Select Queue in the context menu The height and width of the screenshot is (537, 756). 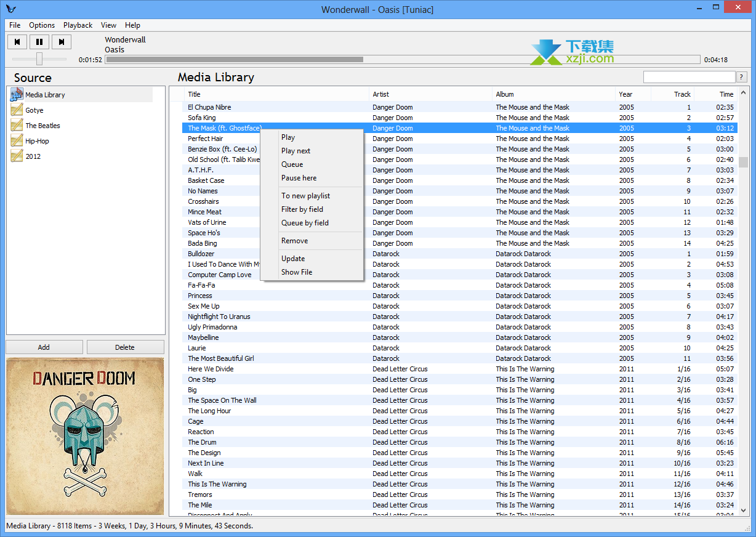[312, 164]
